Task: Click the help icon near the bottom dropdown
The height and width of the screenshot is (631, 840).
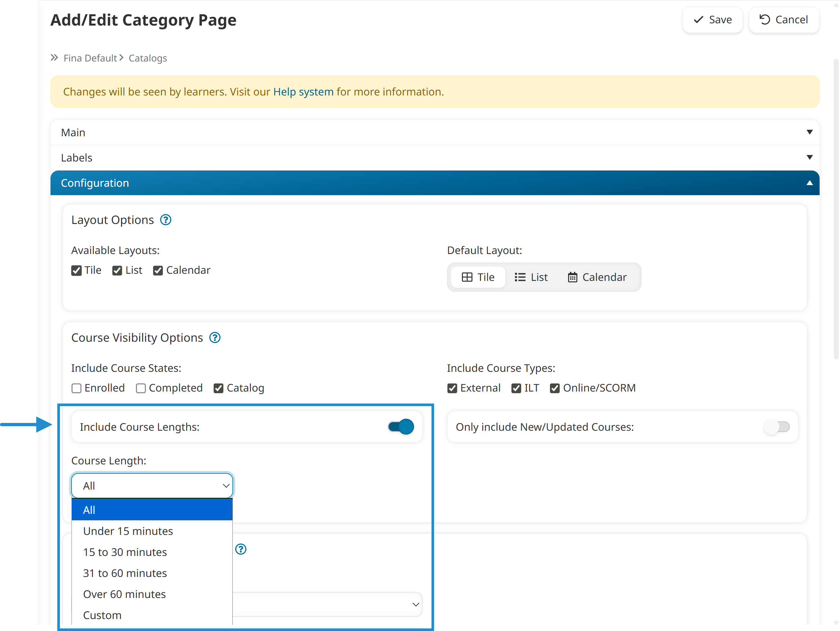Action: (x=241, y=549)
